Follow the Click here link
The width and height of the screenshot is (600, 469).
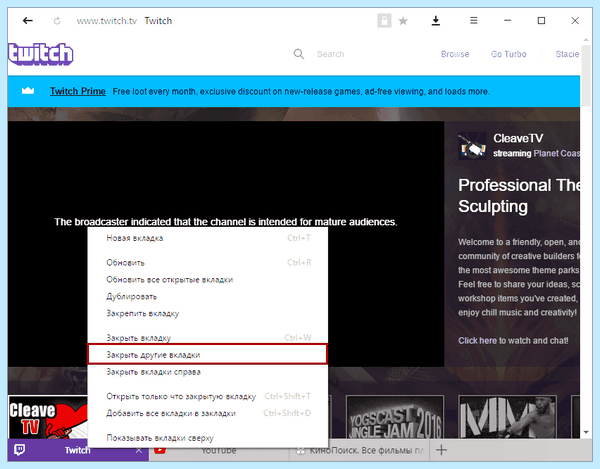click(477, 340)
